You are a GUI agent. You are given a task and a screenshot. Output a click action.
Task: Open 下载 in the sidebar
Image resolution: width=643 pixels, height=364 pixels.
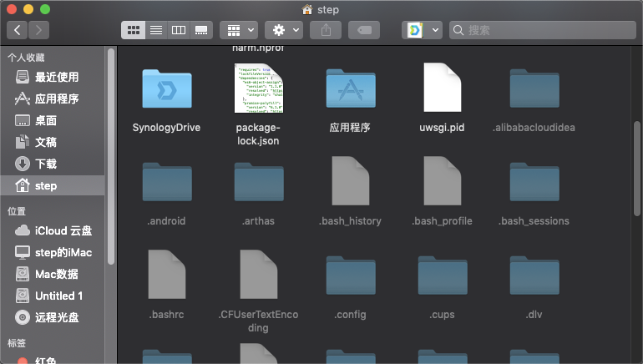pyautogui.click(x=53, y=164)
